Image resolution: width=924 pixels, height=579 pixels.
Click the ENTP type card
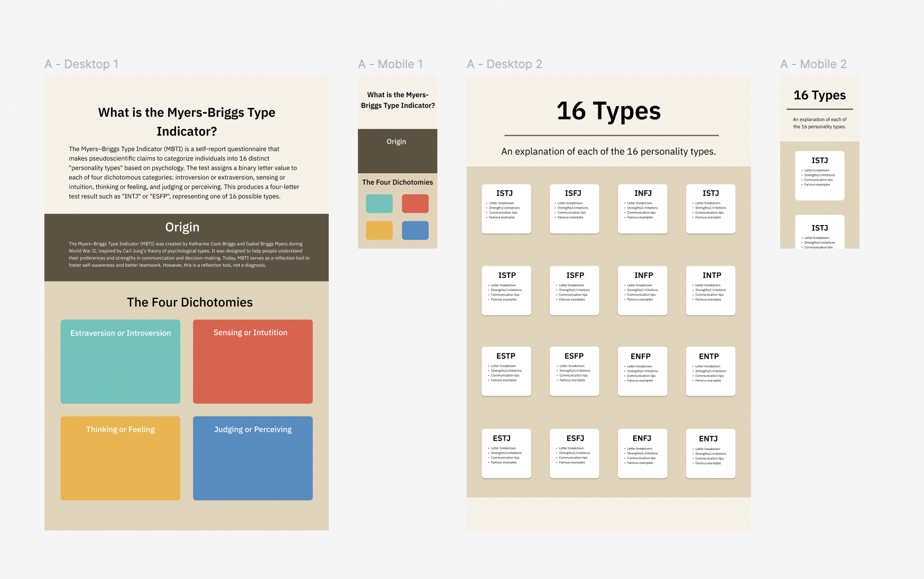coord(710,371)
